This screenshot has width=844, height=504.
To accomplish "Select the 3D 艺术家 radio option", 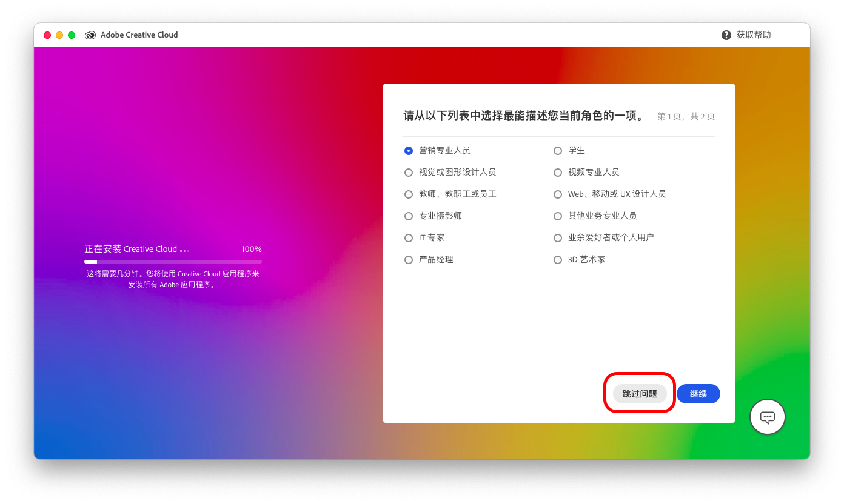I will coord(558,260).
